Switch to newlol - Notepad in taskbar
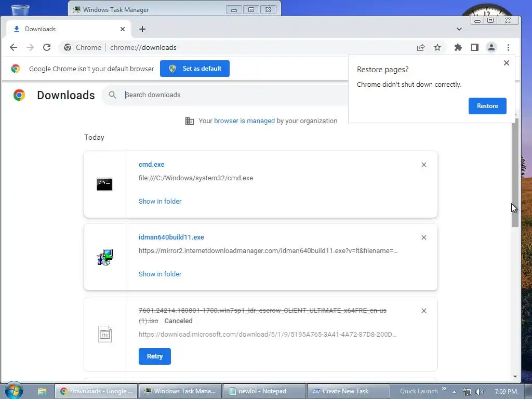 pos(264,391)
